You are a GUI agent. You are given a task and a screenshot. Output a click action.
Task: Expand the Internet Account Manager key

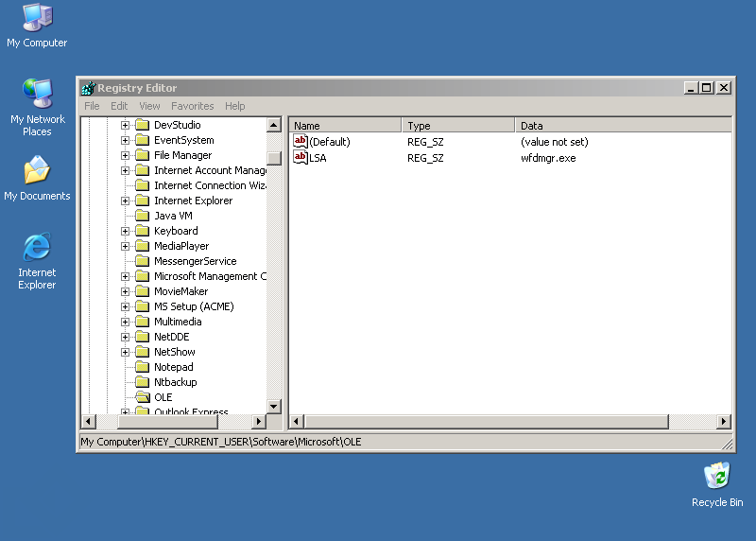click(x=125, y=170)
